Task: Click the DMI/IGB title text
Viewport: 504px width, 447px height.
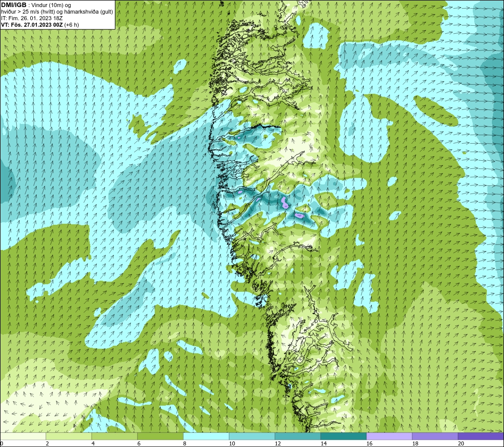Action: pos(14,5)
